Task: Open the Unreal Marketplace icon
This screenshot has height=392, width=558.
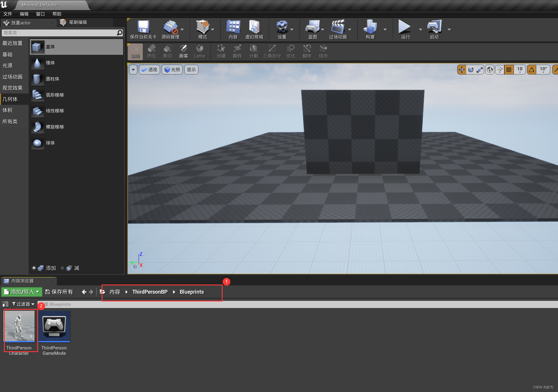Action: [254, 27]
